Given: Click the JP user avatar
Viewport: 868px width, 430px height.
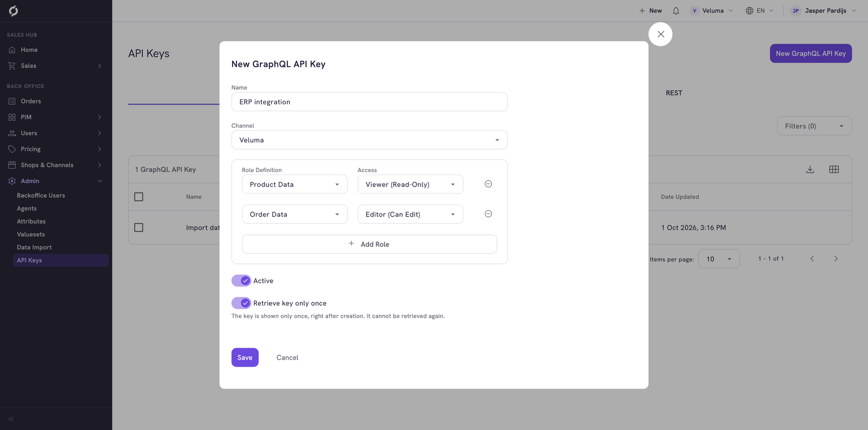Looking at the screenshot, I should [796, 10].
